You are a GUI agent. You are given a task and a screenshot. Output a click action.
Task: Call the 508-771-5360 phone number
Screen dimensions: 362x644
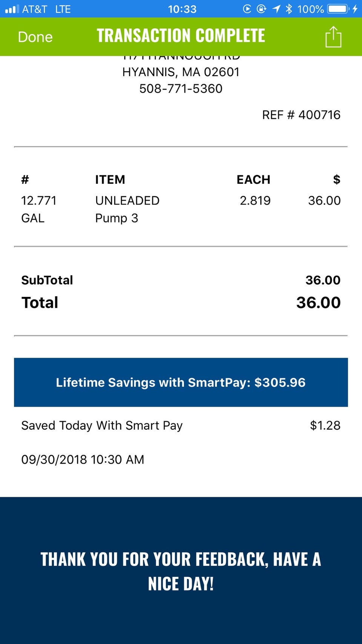click(x=181, y=89)
